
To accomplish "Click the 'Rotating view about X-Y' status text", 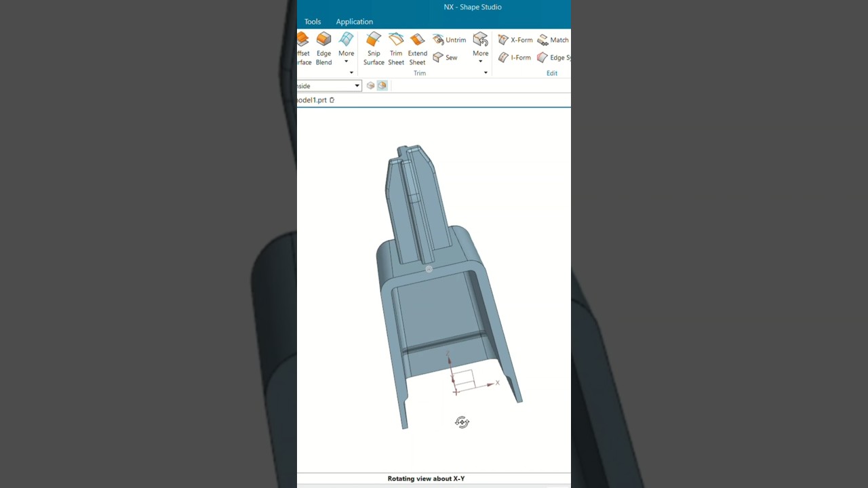I will coord(426,479).
